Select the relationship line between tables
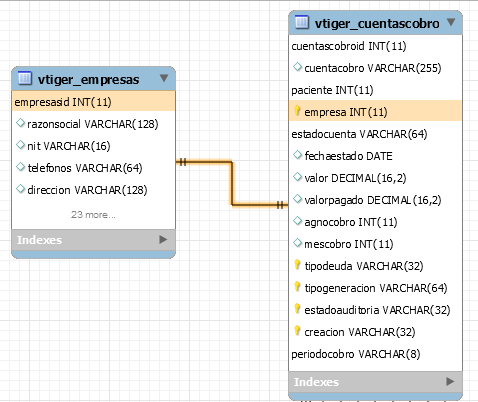Viewport: 478px width, 402px height. 232,183
